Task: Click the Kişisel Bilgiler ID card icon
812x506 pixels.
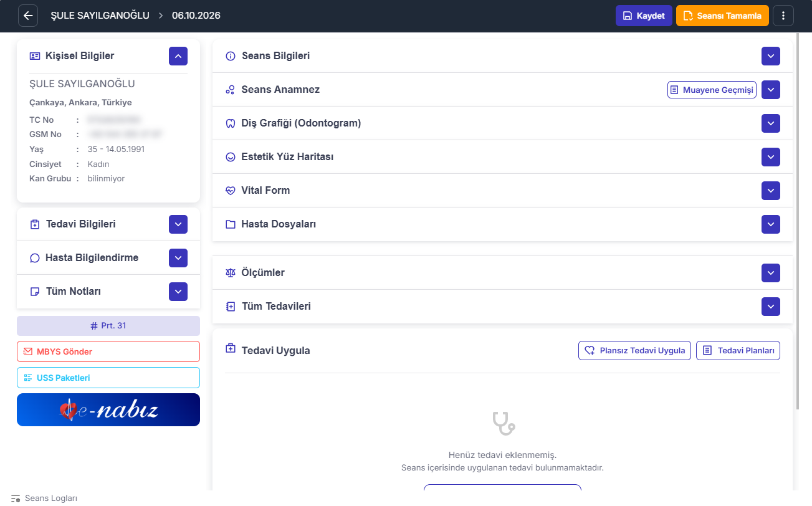Action: pyautogui.click(x=35, y=56)
